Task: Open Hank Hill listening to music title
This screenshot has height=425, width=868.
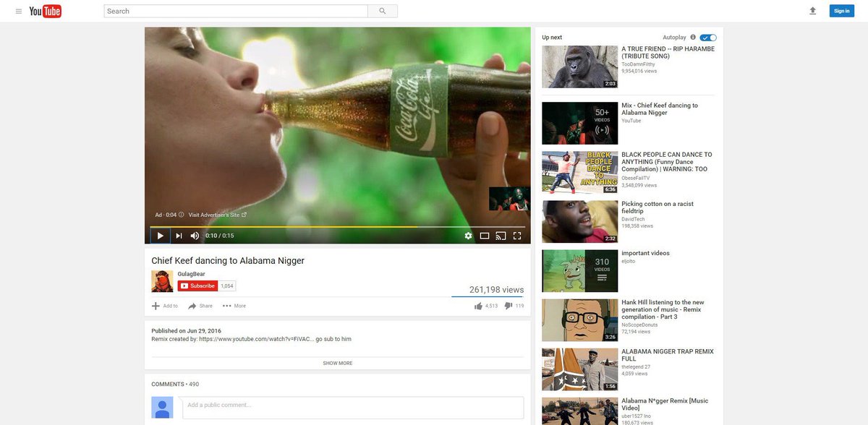Action: coord(663,309)
